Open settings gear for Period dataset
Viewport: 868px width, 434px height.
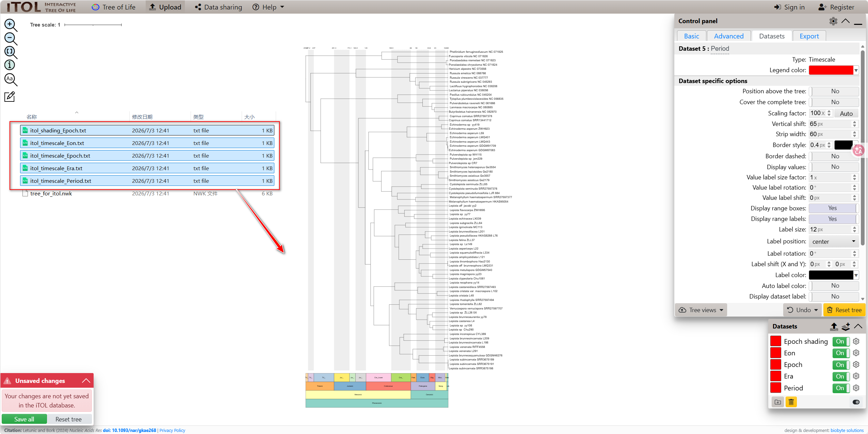coord(856,388)
